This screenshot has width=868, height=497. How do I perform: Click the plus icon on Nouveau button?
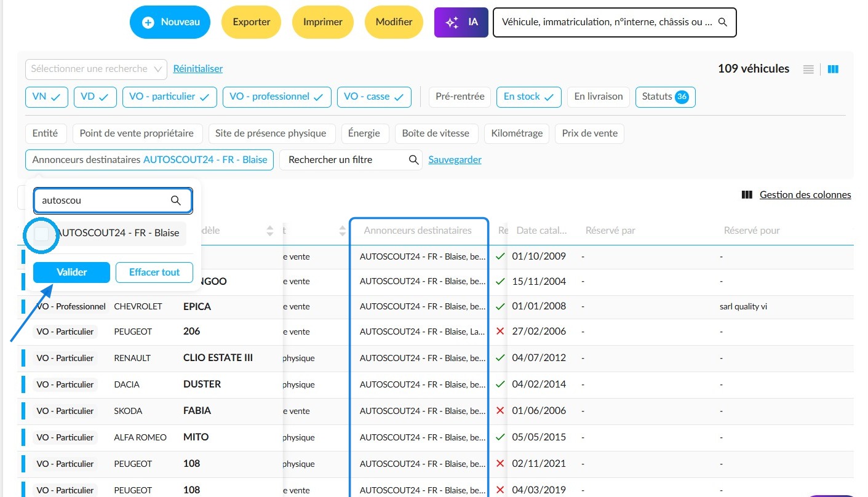148,22
